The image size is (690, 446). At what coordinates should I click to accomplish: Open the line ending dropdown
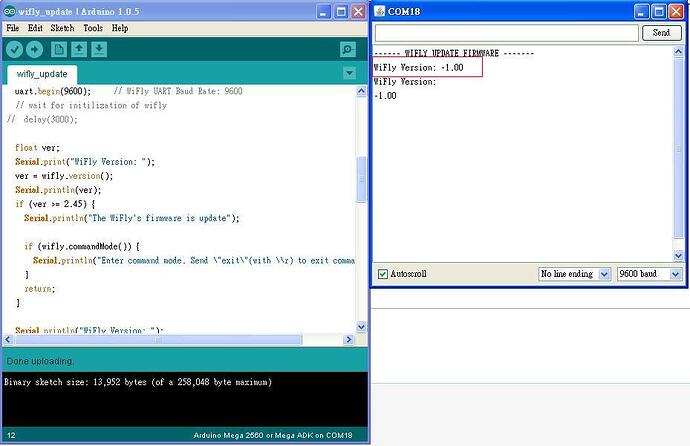pyautogui.click(x=574, y=274)
